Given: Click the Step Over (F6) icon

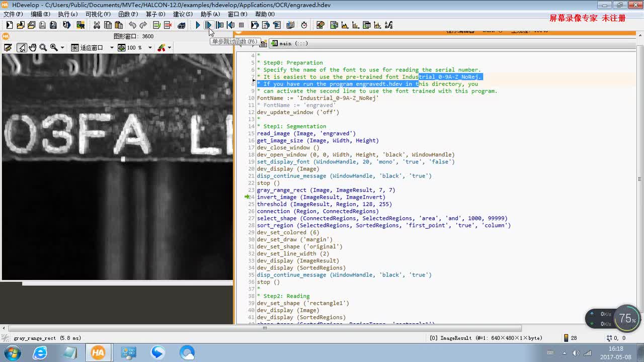Looking at the screenshot, I should (x=208, y=25).
